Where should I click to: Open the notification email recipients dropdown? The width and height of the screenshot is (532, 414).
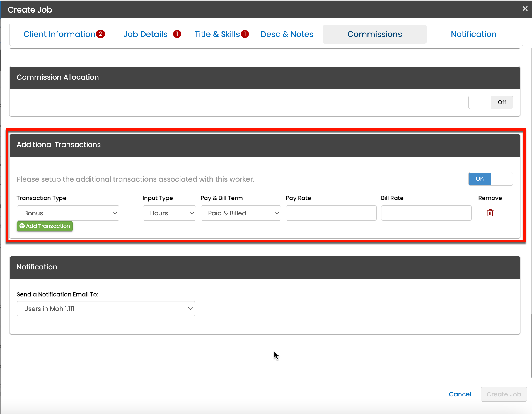coord(106,308)
